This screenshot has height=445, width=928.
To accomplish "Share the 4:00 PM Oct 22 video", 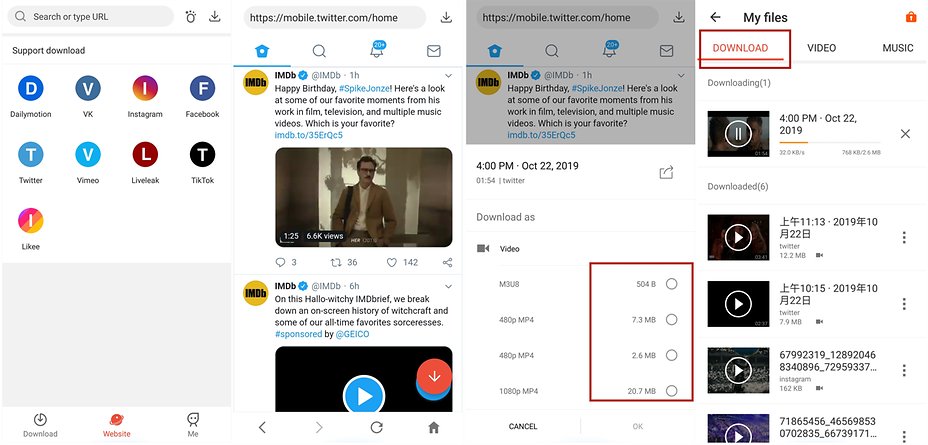I will (x=666, y=173).
